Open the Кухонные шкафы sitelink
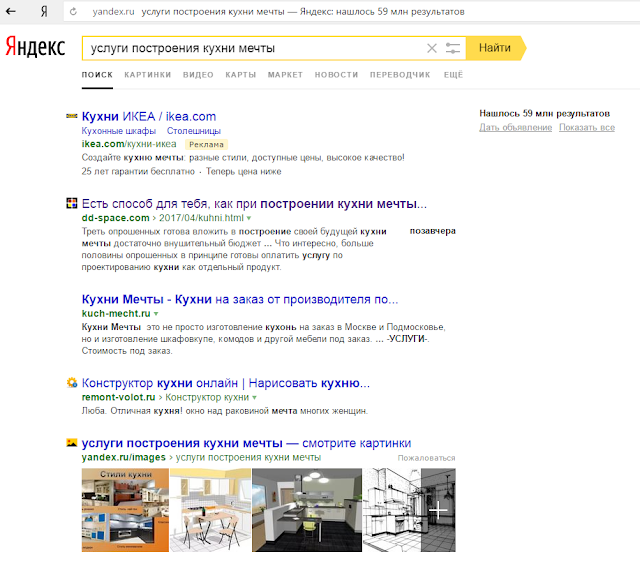Image resolution: width=640 pixels, height=566 pixels. pos(119,131)
